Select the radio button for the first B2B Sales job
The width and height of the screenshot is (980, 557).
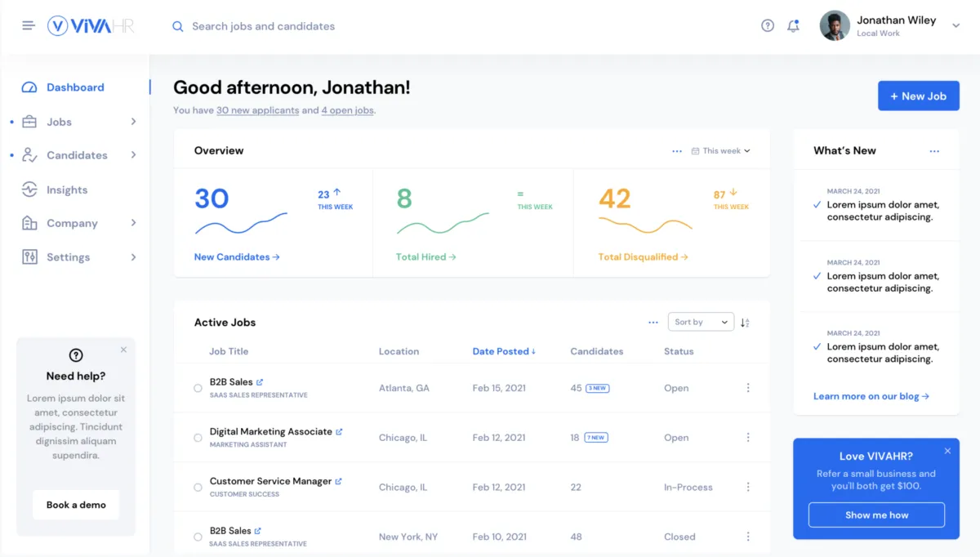[197, 387]
